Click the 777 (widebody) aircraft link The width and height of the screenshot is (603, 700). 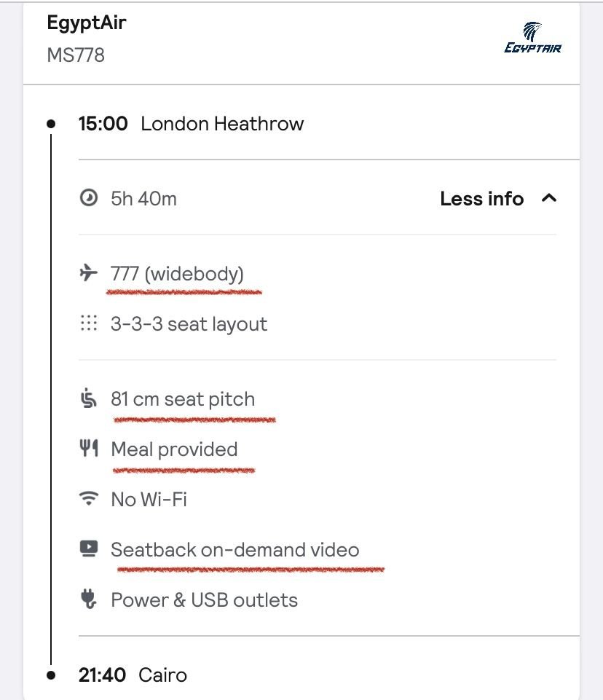point(177,274)
